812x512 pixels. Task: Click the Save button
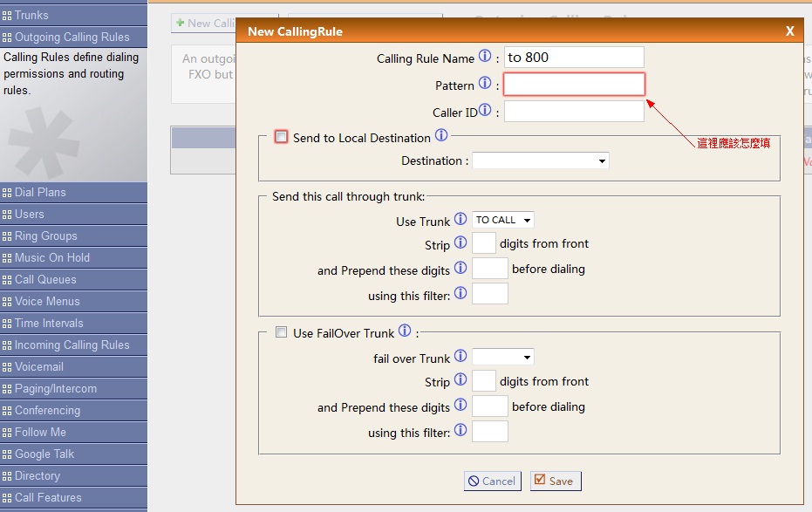click(x=556, y=481)
